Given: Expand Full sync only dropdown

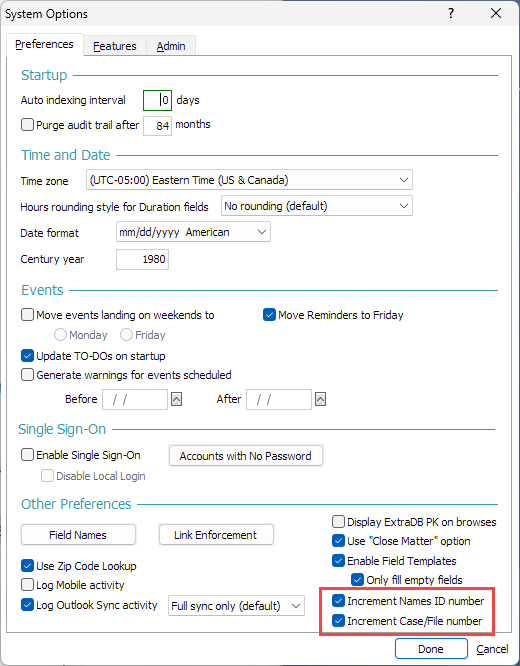Looking at the screenshot, I should click(x=236, y=606).
